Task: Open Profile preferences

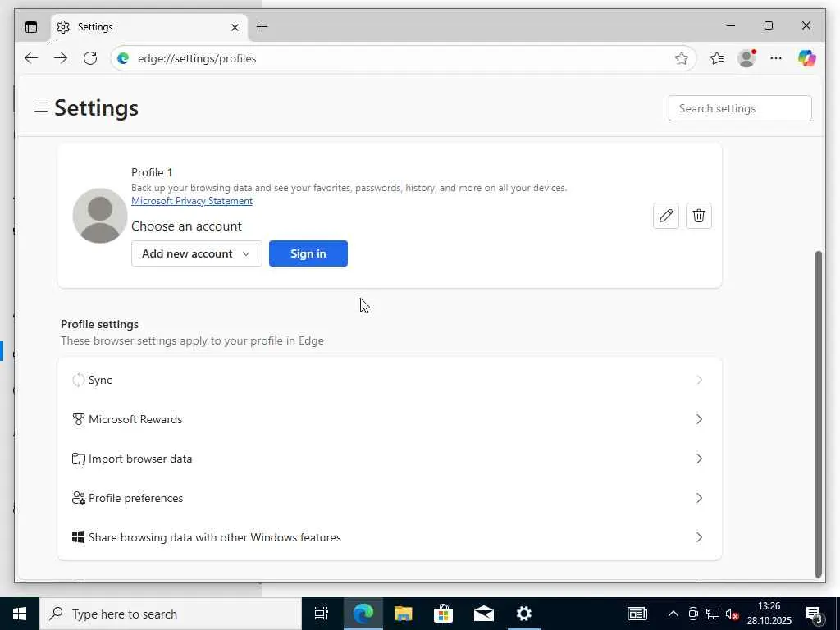Action: pos(390,498)
